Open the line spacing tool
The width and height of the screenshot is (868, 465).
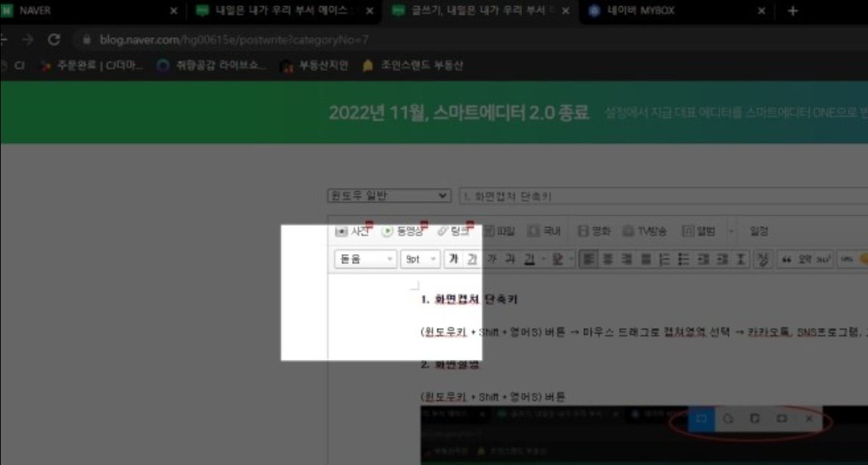(740, 259)
